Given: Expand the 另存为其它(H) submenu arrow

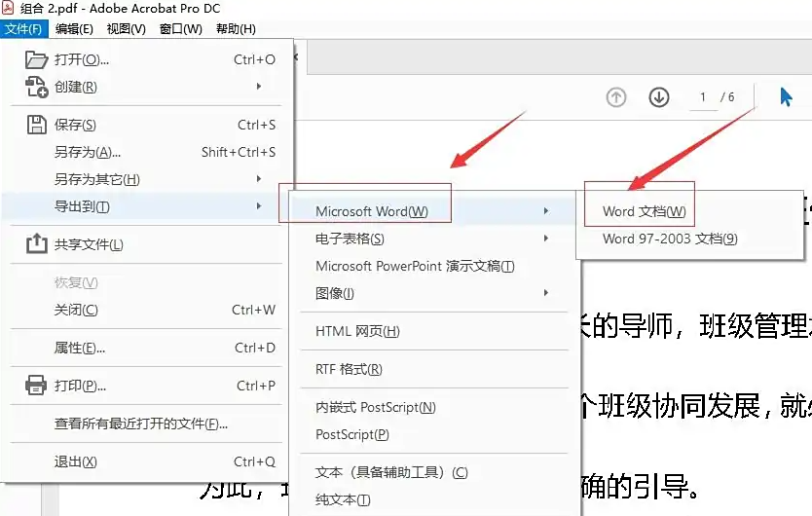Looking at the screenshot, I should tap(258, 179).
